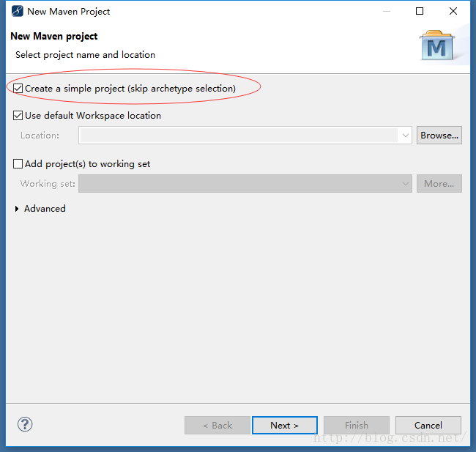
Task: Uncheck 'Use default Workspace location'
Action: [18, 116]
